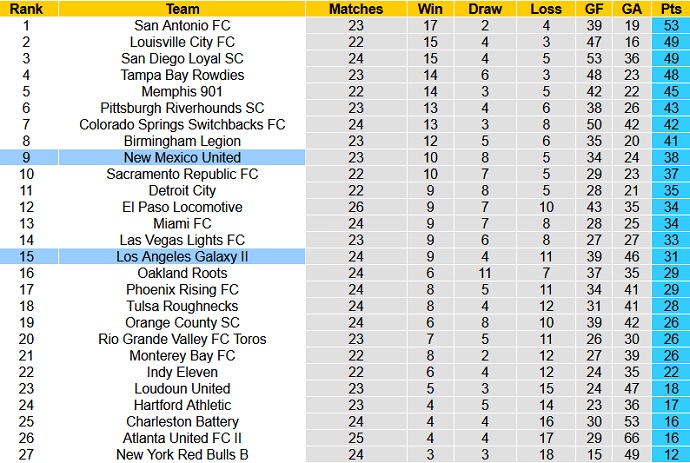
Task: Click Louisville City FC team name
Action: (182, 42)
